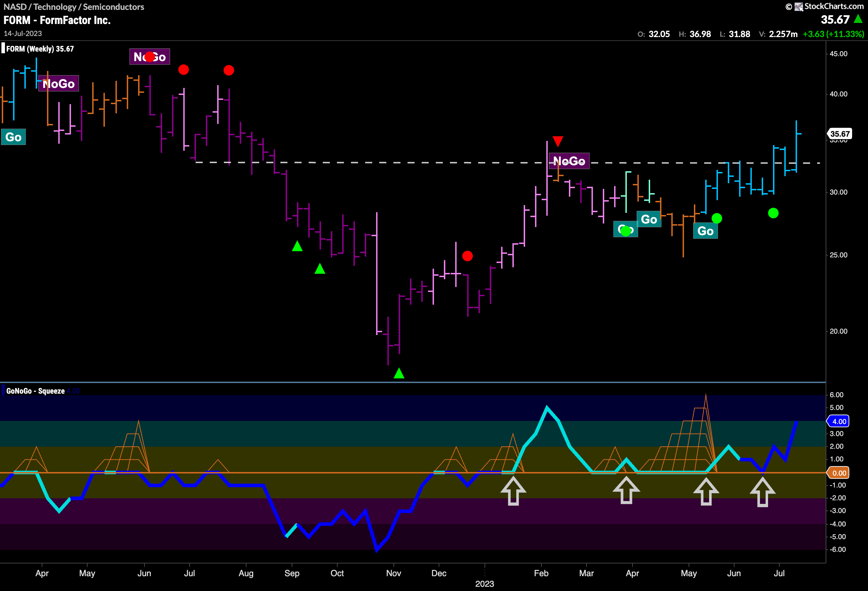This screenshot has width=868, height=591.
Task: Click the volume value 2.257m
Action: click(783, 34)
